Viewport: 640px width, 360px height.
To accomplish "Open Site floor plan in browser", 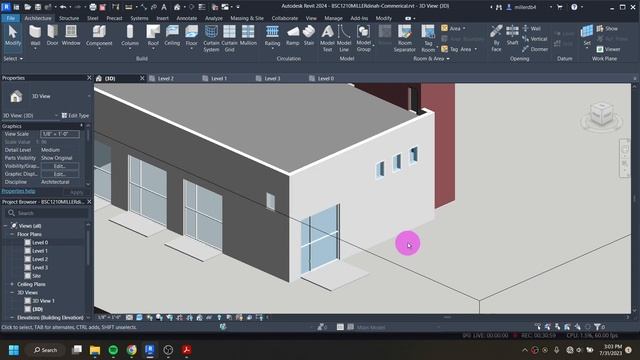I will 36,276.
